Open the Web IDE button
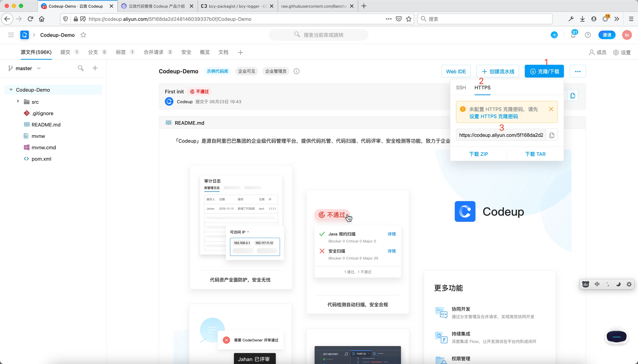The width and height of the screenshot is (638, 364). (456, 71)
